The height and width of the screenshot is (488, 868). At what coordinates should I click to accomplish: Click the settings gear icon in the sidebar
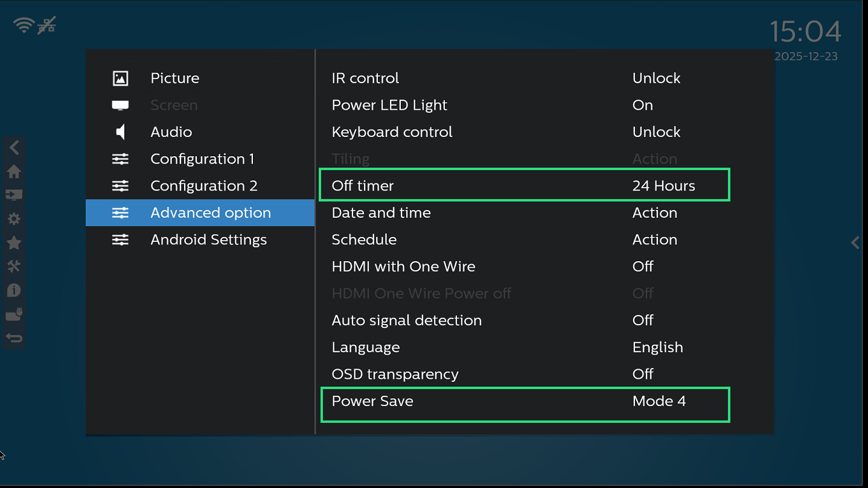14,219
